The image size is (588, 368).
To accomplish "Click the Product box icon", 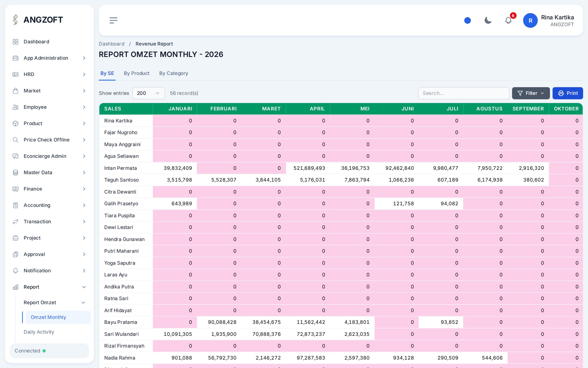I will tap(16, 123).
